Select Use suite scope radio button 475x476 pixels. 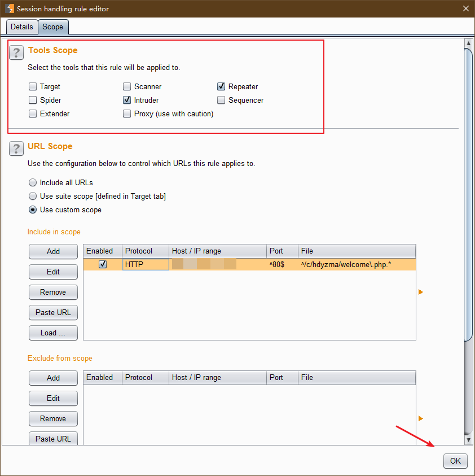33,196
